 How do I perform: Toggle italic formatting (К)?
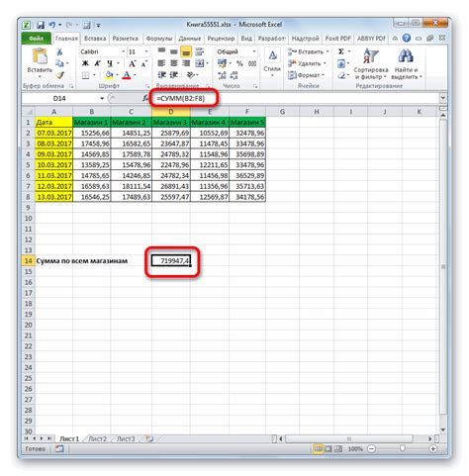click(97, 63)
